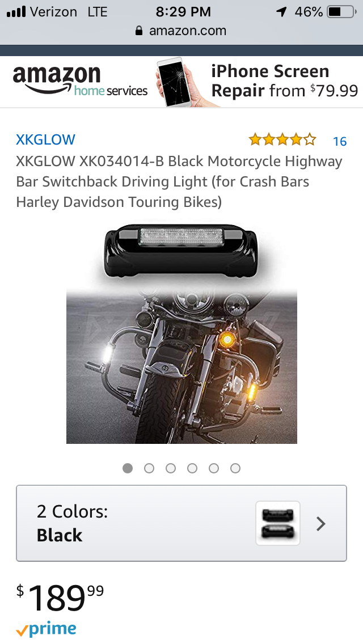The width and height of the screenshot is (363, 644).
Task: Open the XKGLOW brand link
Action: [45, 139]
